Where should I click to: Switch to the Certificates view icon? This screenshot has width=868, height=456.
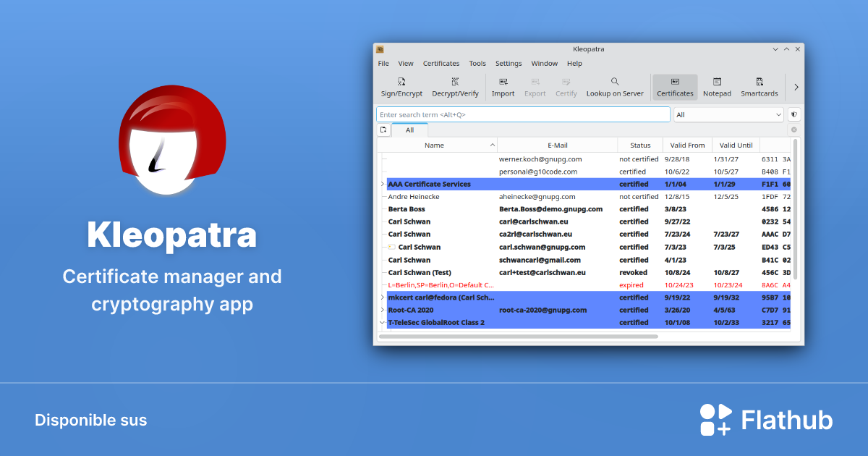click(675, 87)
